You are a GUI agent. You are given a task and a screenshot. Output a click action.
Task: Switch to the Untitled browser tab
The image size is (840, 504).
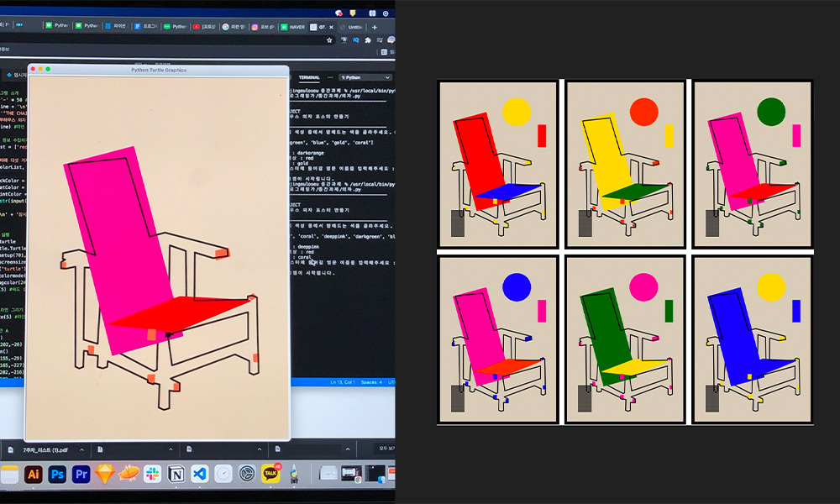pyautogui.click(x=353, y=27)
